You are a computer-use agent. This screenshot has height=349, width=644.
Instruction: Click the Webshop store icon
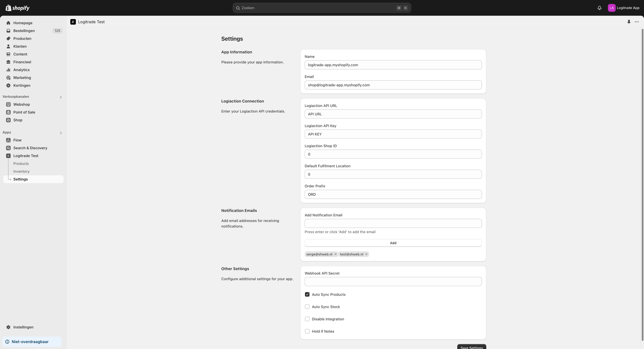(x=8, y=105)
